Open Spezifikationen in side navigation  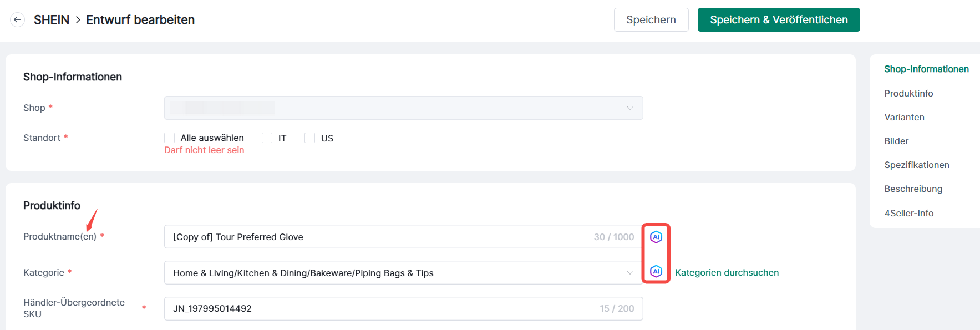(x=917, y=165)
